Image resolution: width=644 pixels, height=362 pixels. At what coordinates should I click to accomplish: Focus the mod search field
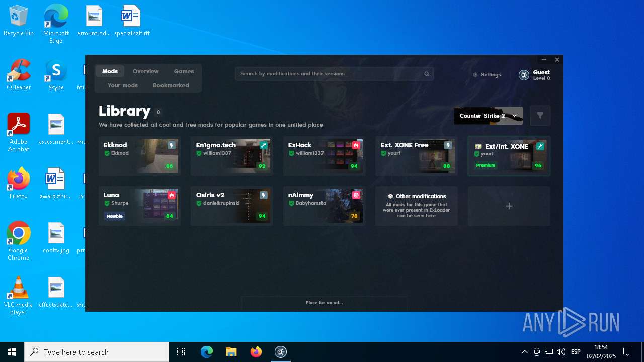(334, 74)
